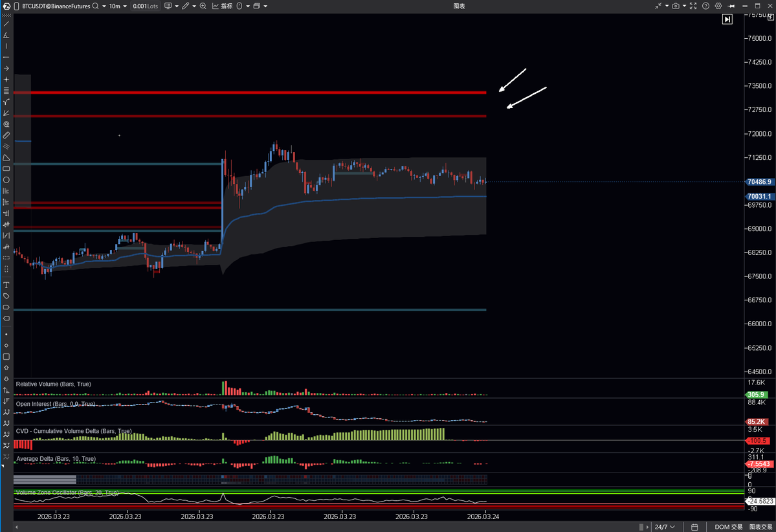
Task: Select the up-arrow marker tool
Action: pyautogui.click(x=6, y=368)
